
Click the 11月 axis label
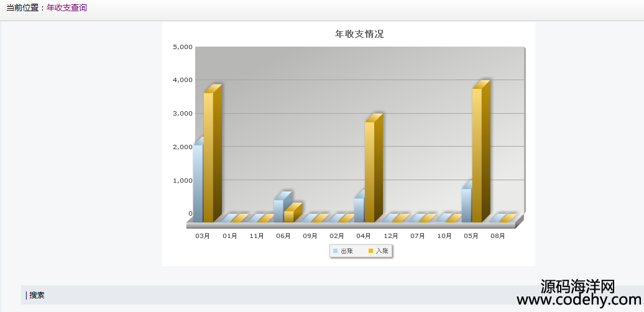pyautogui.click(x=257, y=236)
